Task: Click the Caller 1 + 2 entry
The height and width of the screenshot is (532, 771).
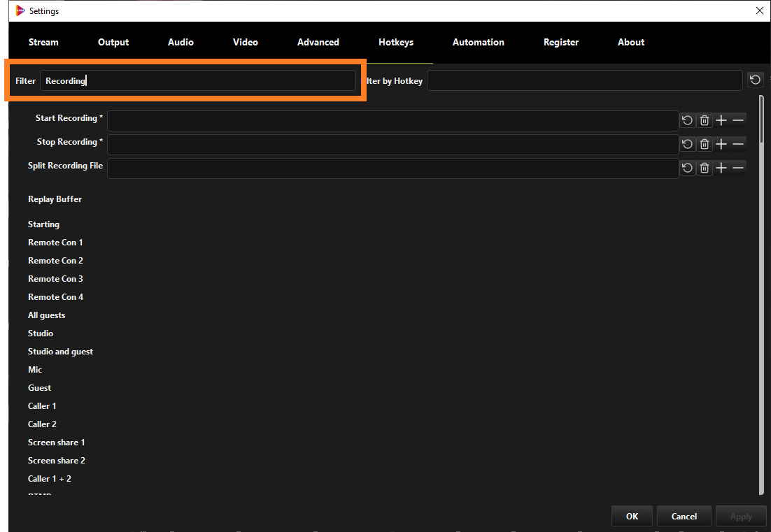Action: [49, 478]
